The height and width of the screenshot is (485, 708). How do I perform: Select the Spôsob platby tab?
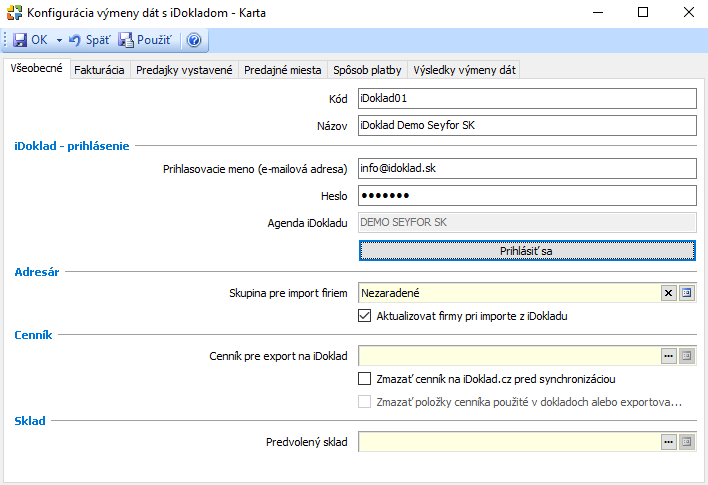(x=367, y=70)
